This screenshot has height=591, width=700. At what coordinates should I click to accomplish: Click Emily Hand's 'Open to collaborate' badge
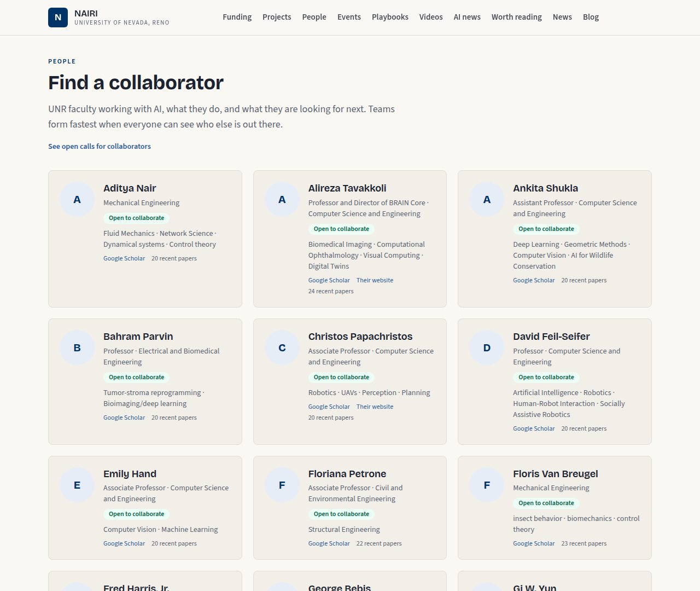coord(137,514)
